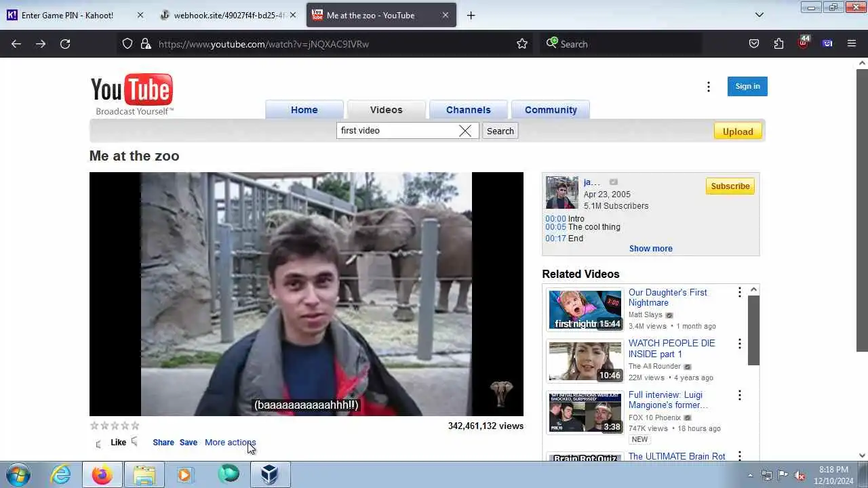Image resolution: width=868 pixels, height=488 pixels.
Task: Click the related videos list scrollbar
Action: [x=753, y=330]
